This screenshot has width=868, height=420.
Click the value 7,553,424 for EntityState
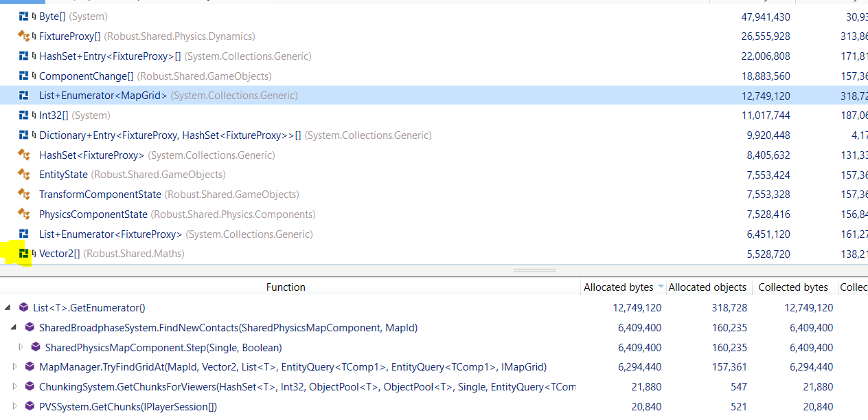click(x=768, y=175)
